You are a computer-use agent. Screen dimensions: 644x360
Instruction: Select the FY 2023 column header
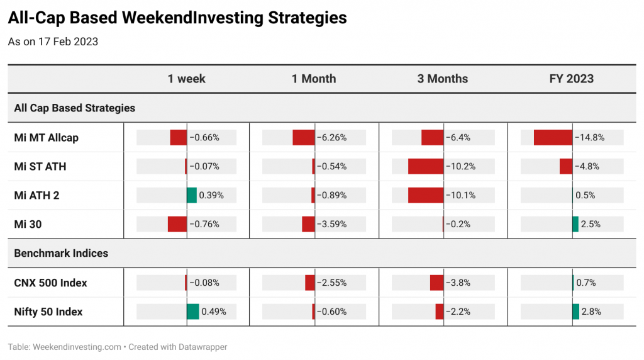pyautogui.click(x=571, y=79)
